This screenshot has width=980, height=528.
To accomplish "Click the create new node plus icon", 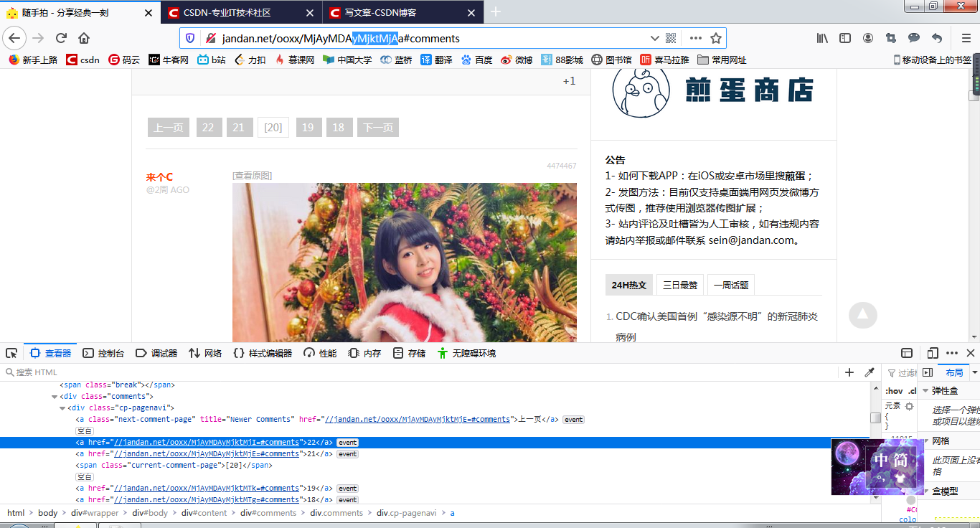I will (x=849, y=372).
